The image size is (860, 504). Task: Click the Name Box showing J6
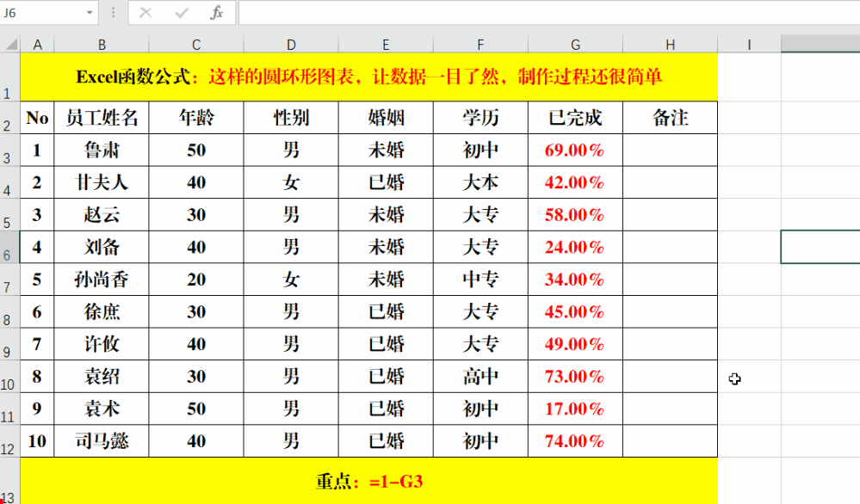43,13
